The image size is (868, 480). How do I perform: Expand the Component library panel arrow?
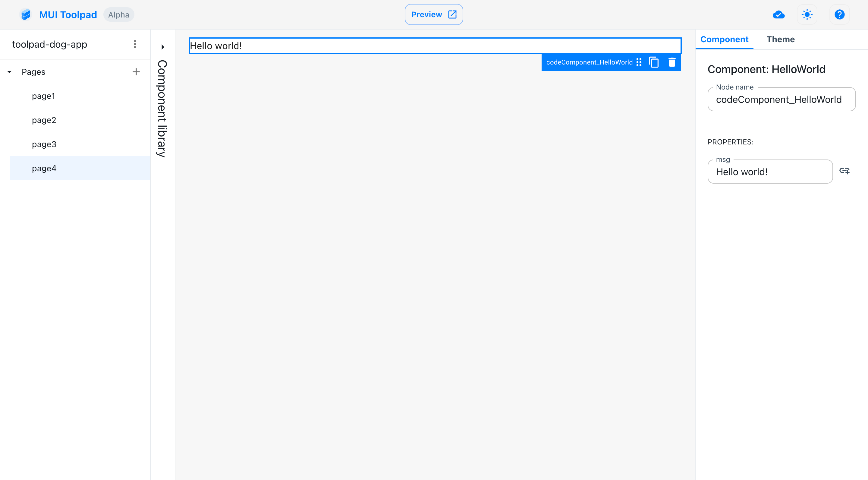163,47
